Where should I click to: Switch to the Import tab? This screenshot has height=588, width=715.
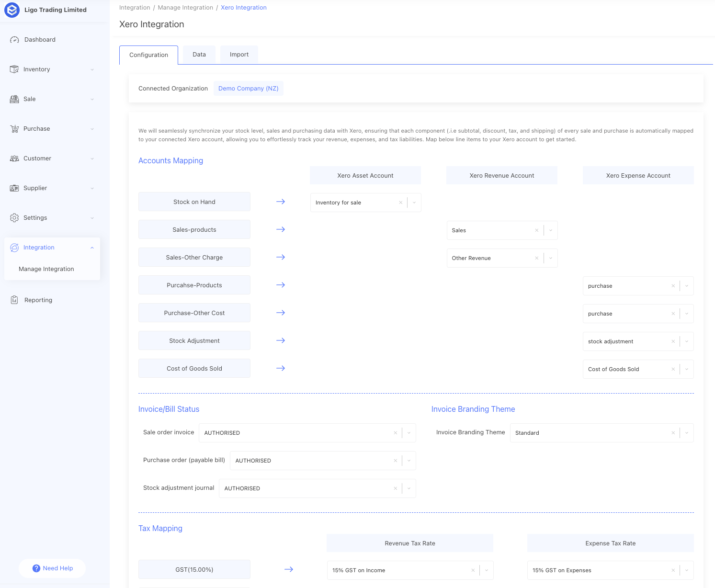click(239, 55)
